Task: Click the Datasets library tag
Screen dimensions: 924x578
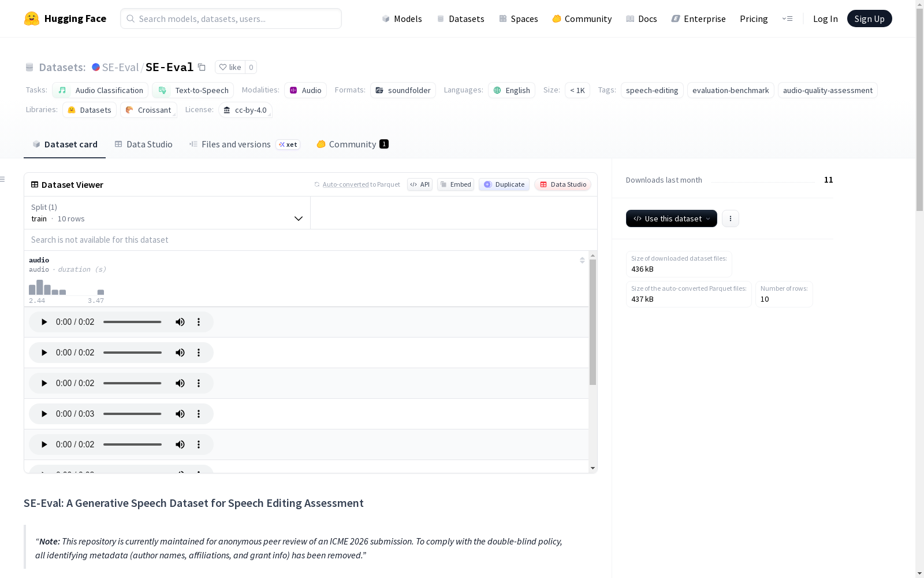Action: point(90,110)
